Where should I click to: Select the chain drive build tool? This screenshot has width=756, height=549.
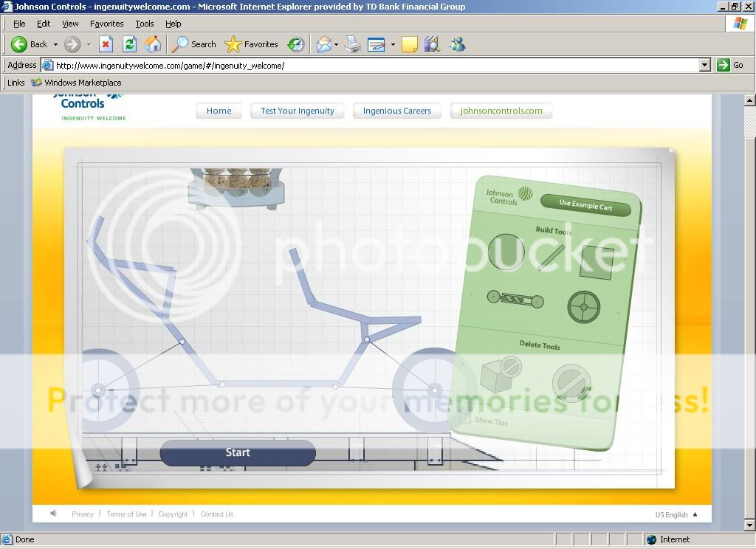[515, 299]
